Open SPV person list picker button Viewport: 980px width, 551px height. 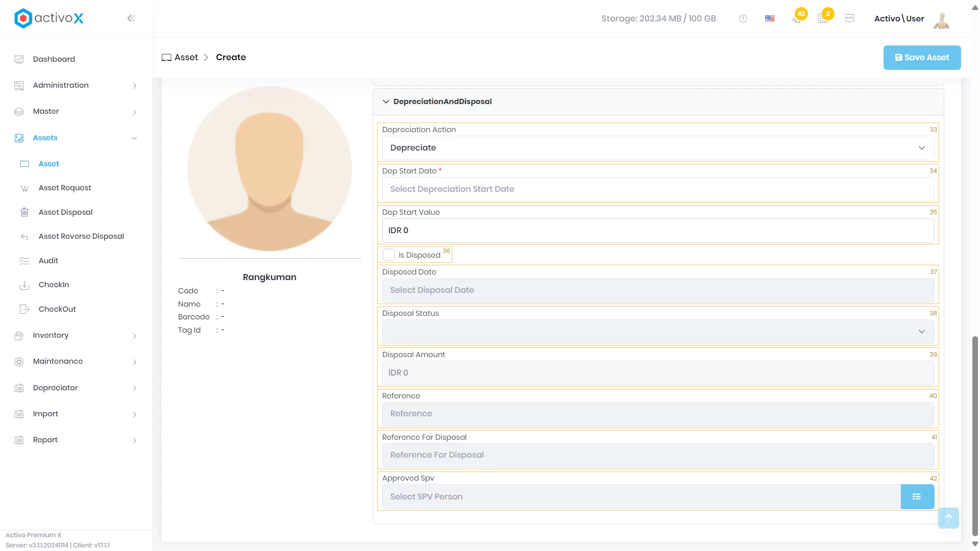click(x=917, y=496)
